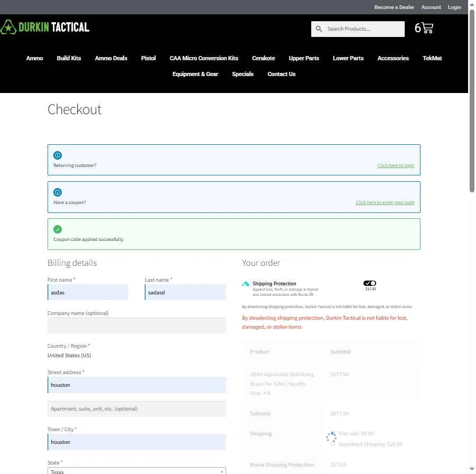Viewport: 476px width, 474px height.
Task: Click the Durkin Tactical logo
Action: (44, 27)
